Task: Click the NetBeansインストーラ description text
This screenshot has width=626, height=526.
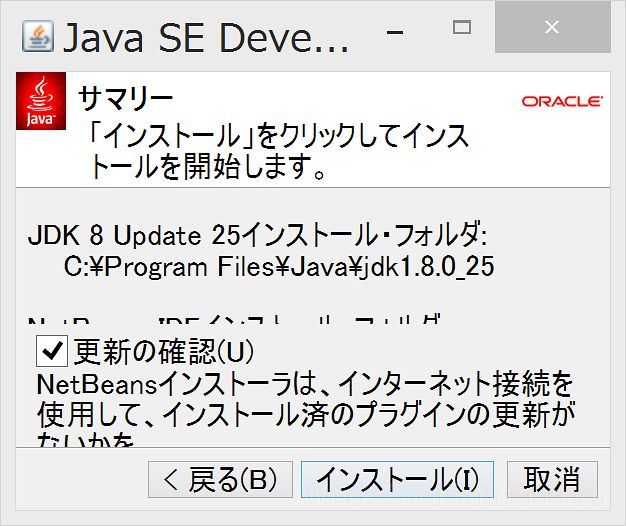Action: tap(305, 408)
